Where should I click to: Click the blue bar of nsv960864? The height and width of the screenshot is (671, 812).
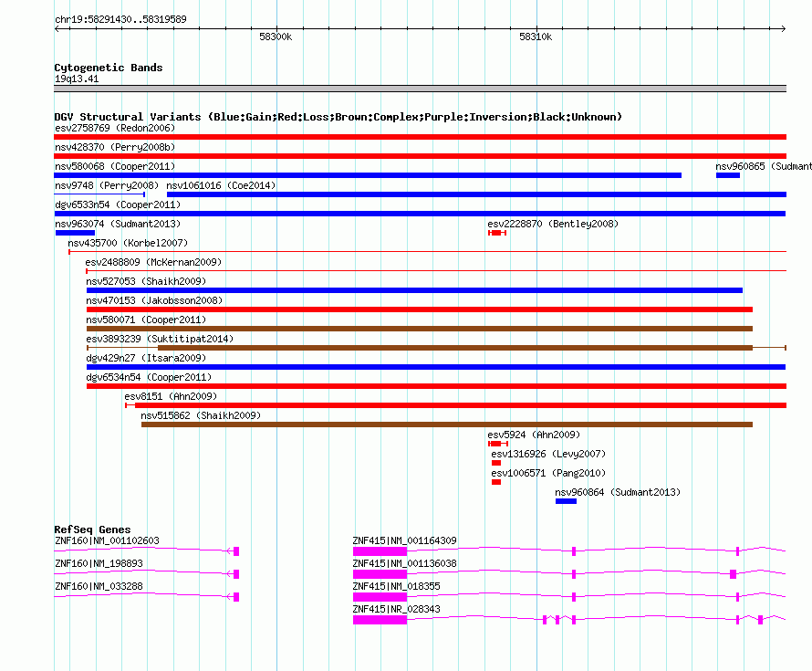[x=566, y=501]
